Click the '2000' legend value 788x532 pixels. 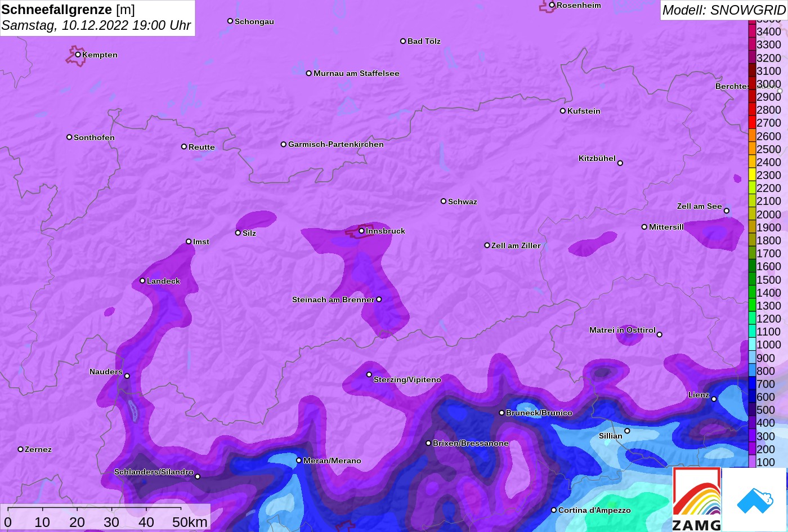click(769, 214)
